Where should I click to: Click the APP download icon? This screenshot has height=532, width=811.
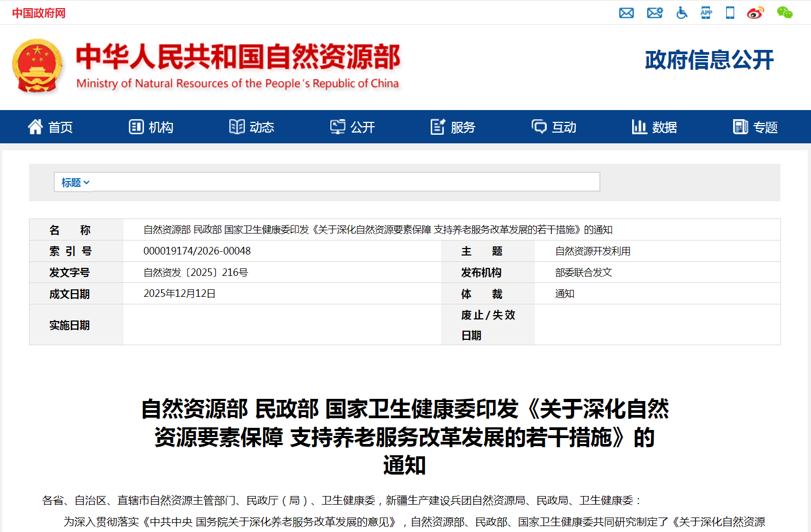click(706, 12)
